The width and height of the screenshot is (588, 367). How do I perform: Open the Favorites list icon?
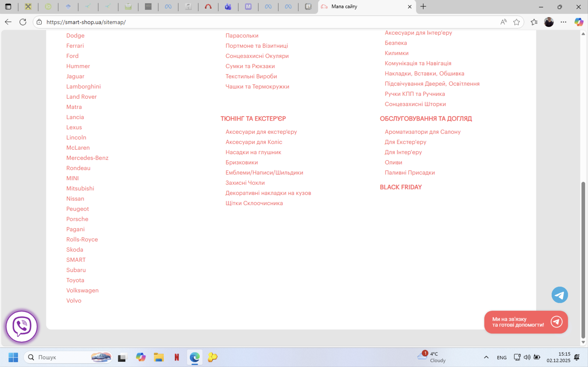tap(534, 22)
